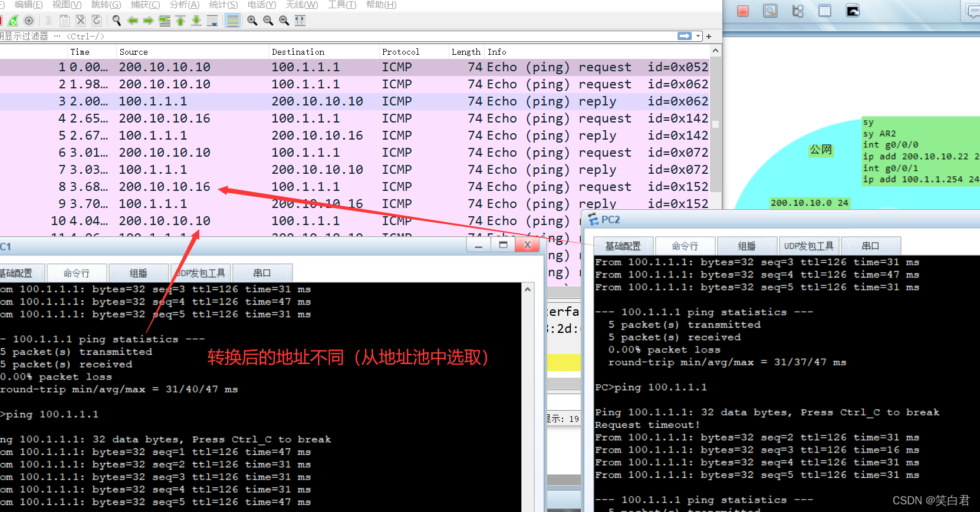The width and height of the screenshot is (980, 512).
Task: Select packet 8 from 200.10.10.16
Action: point(355,187)
